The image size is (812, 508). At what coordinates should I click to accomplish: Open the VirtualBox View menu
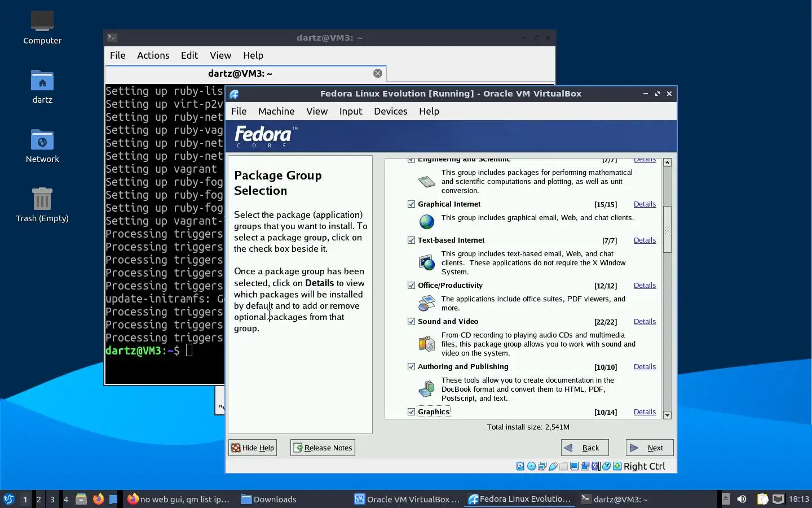[x=317, y=111]
